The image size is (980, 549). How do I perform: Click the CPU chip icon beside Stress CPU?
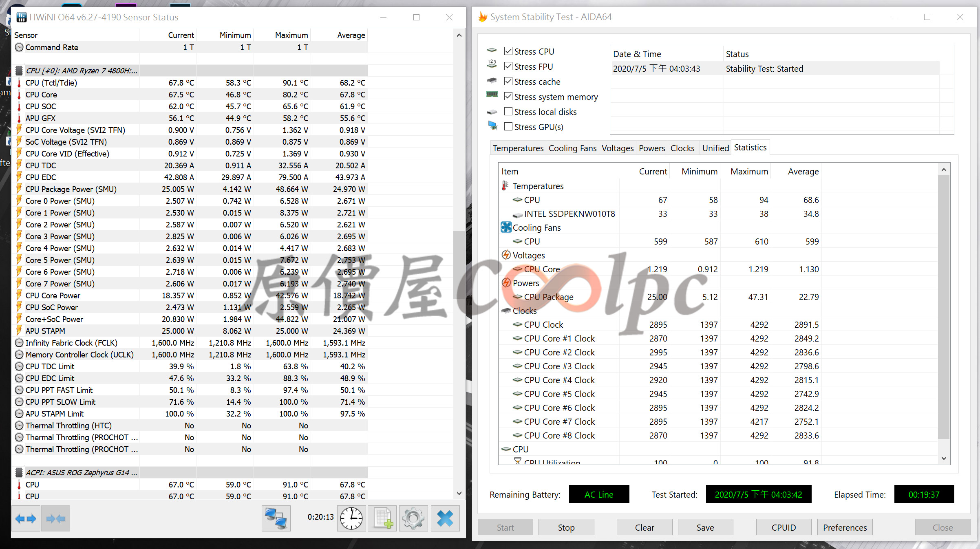click(x=492, y=51)
